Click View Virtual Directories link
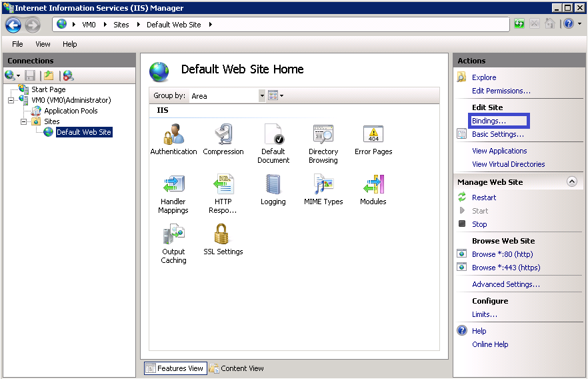The width and height of the screenshot is (588, 379). tap(509, 164)
